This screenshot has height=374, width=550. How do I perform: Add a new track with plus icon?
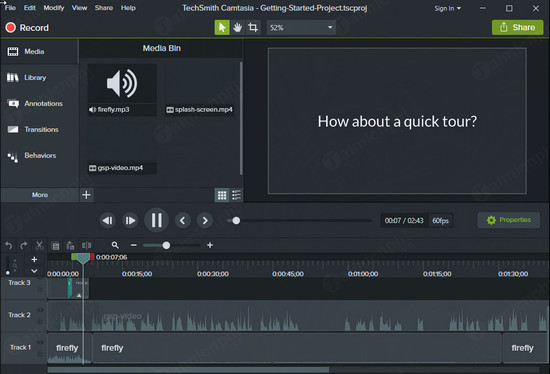tap(34, 260)
